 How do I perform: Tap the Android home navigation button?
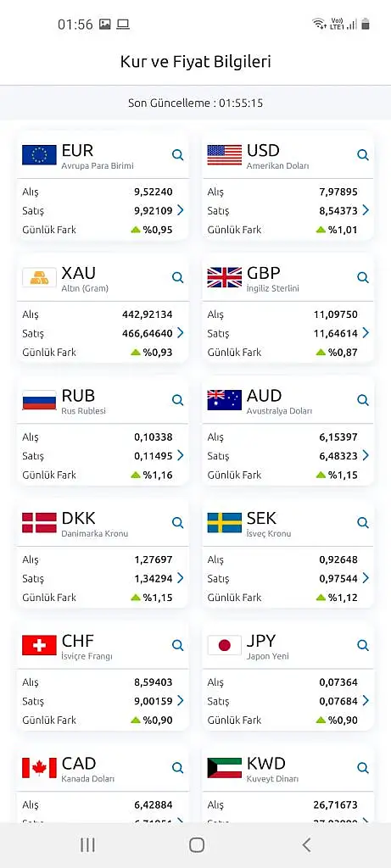point(197,845)
